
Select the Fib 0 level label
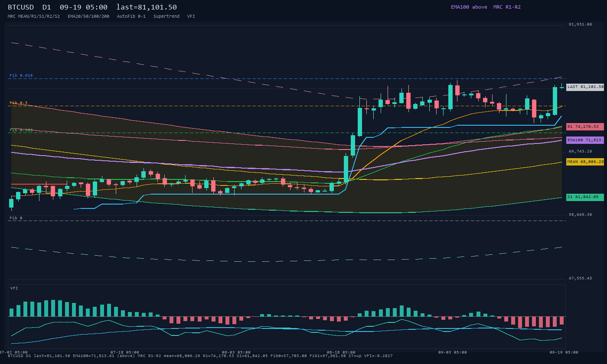point(16,218)
